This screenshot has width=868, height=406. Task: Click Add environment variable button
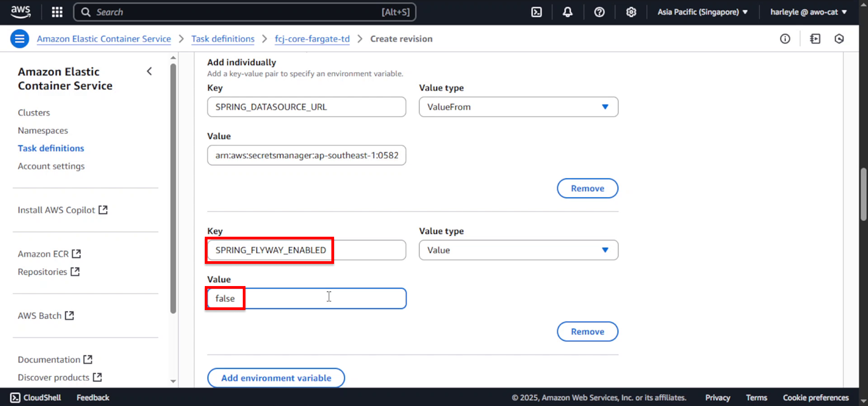tap(276, 378)
